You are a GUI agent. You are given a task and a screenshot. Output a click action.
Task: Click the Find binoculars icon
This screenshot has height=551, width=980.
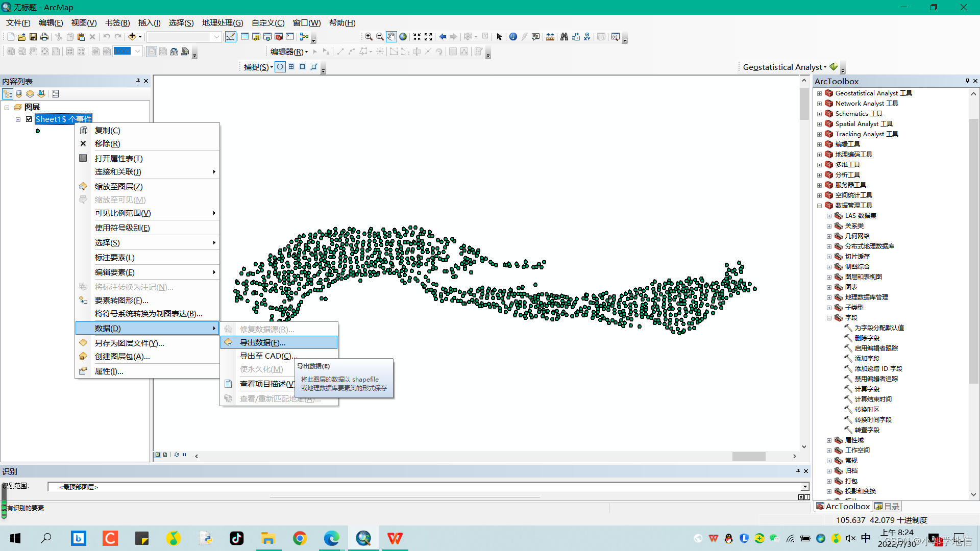564,37
